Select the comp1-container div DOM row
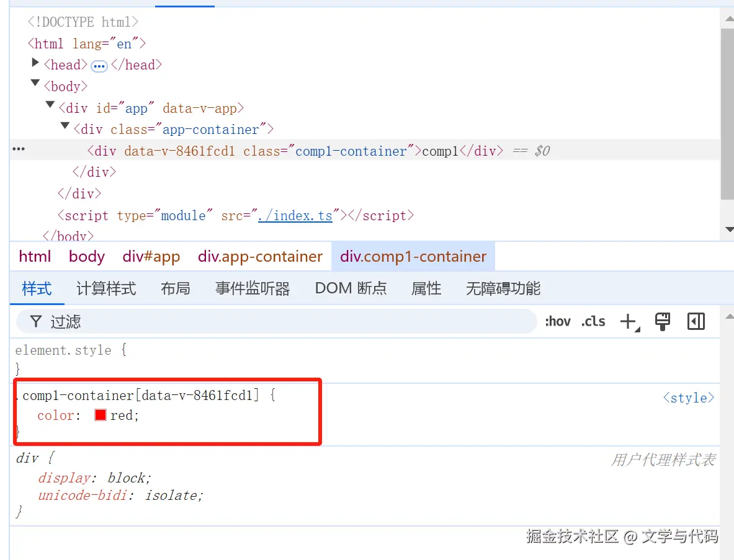Screen dimensions: 734x560 tap(365, 151)
